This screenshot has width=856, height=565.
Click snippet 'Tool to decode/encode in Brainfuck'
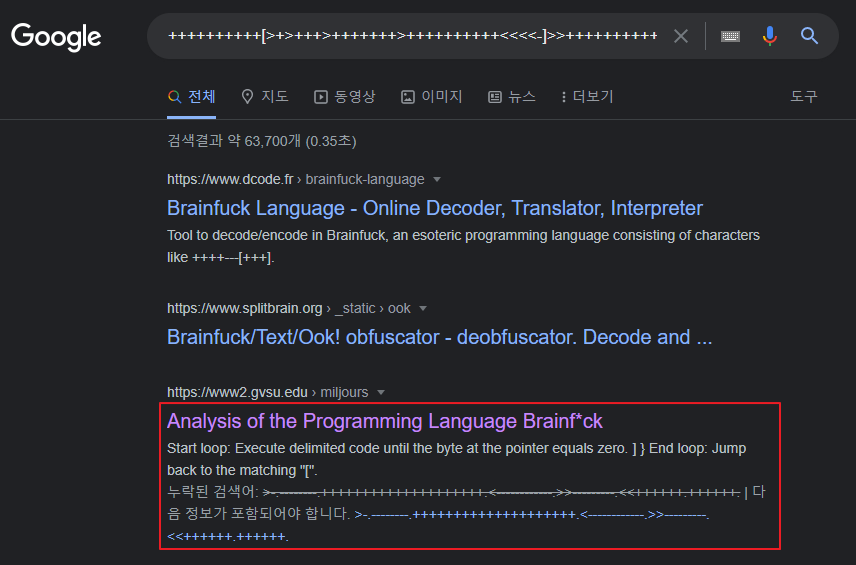pyautogui.click(x=463, y=246)
